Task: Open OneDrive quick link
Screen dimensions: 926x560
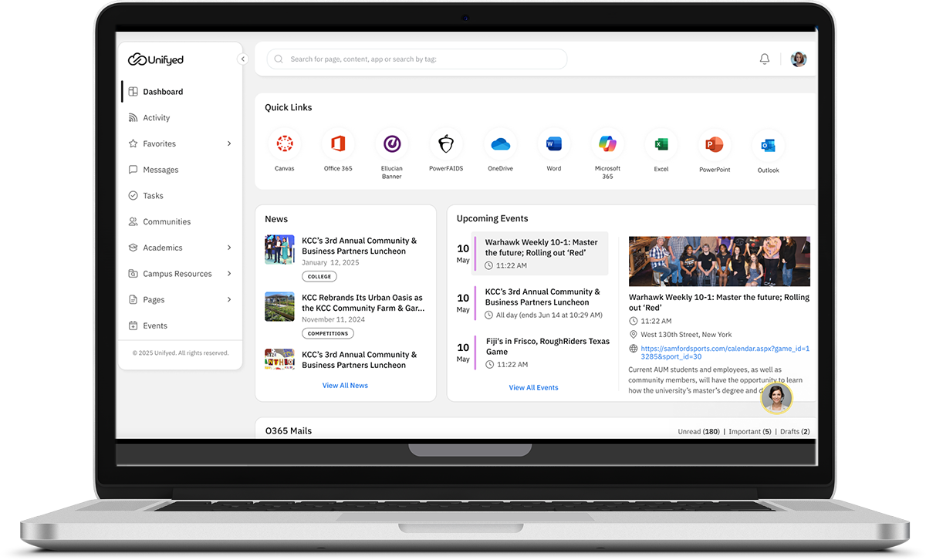Action: coord(500,144)
